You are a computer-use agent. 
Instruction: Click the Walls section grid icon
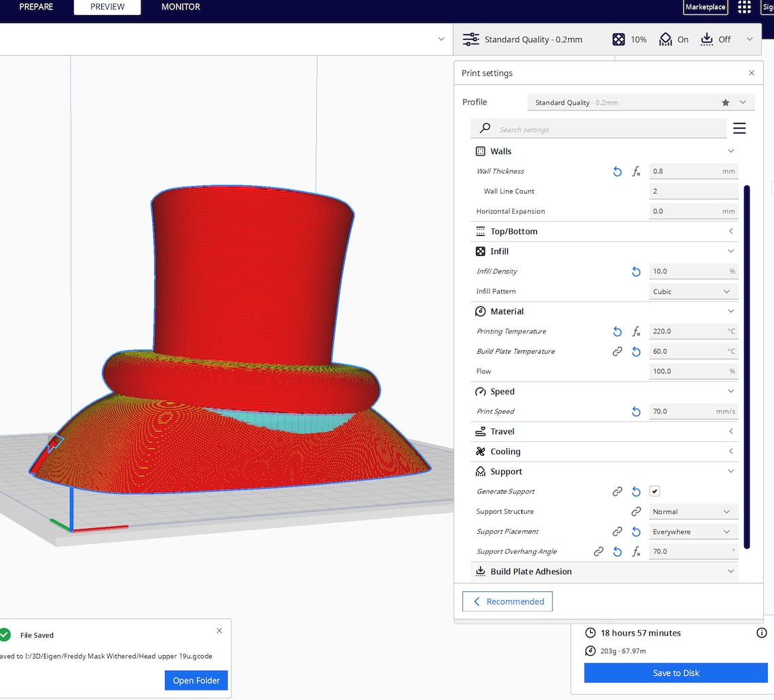click(481, 151)
